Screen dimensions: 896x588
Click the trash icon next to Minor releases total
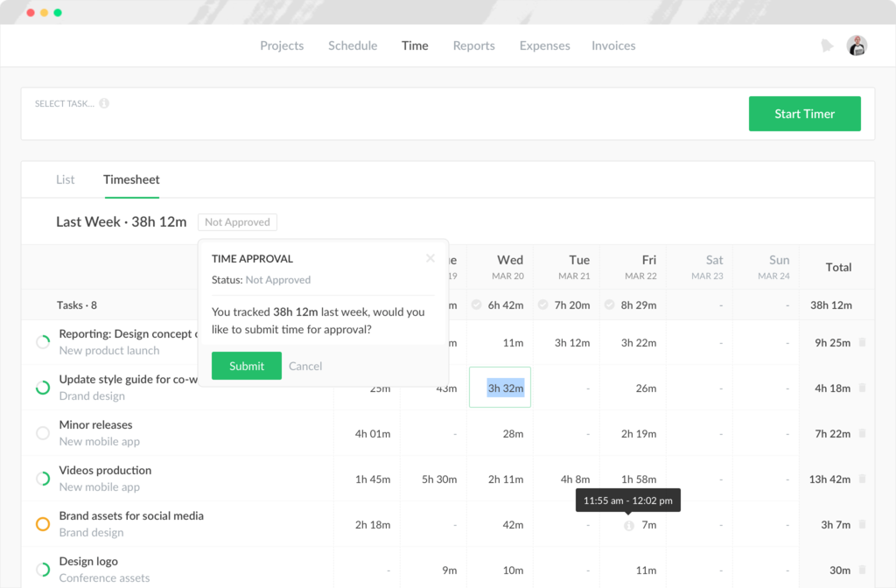(x=863, y=433)
